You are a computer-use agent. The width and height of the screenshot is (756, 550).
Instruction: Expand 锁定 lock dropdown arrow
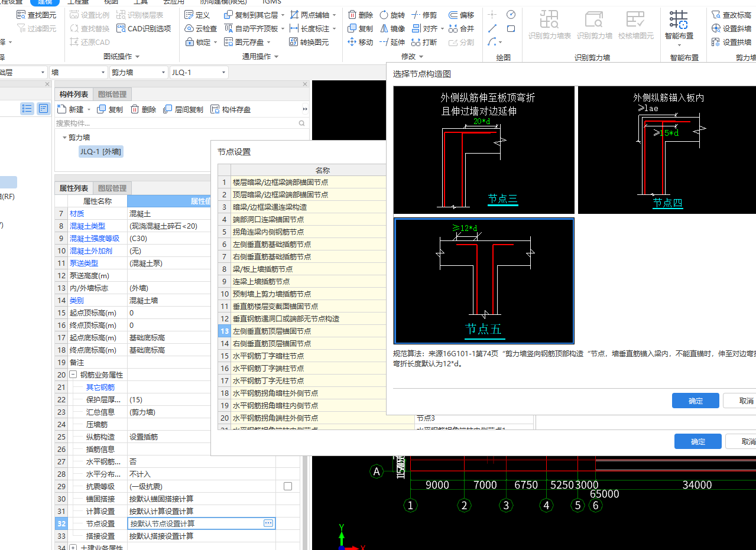[216, 42]
